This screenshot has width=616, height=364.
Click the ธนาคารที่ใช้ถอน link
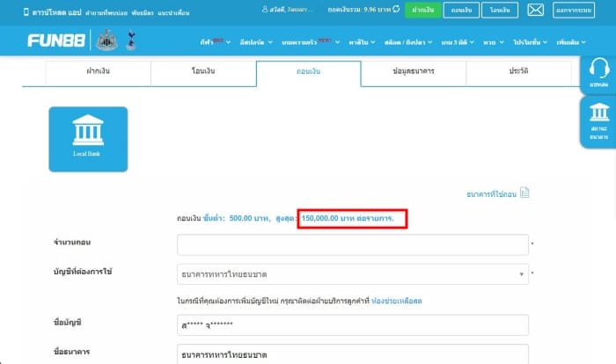(491, 194)
